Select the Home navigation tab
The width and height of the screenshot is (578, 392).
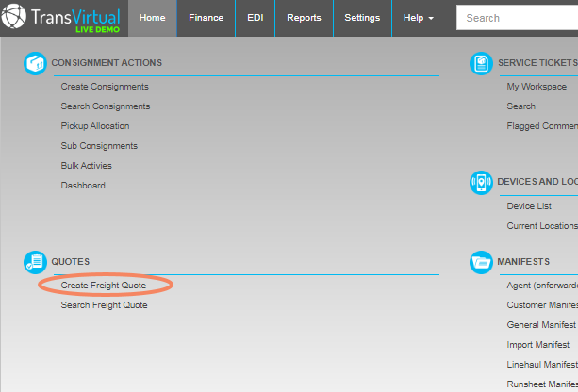(x=152, y=18)
